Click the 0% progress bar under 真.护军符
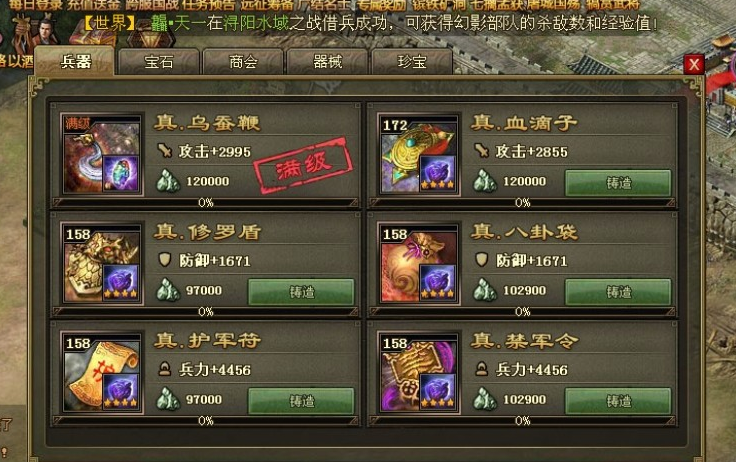The image size is (736, 462). [206, 421]
